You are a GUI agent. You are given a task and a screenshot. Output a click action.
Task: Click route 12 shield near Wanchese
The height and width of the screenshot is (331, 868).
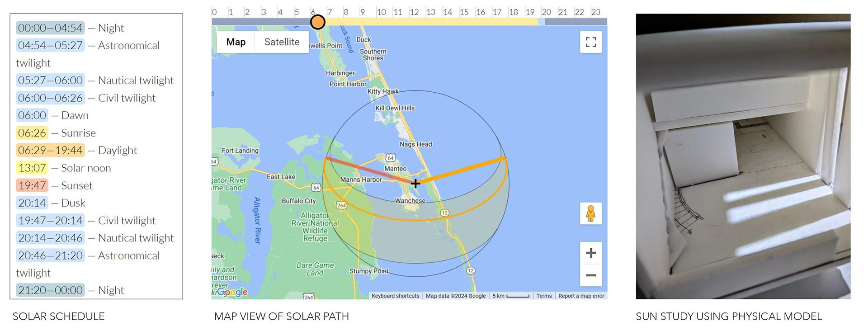pyautogui.click(x=445, y=213)
